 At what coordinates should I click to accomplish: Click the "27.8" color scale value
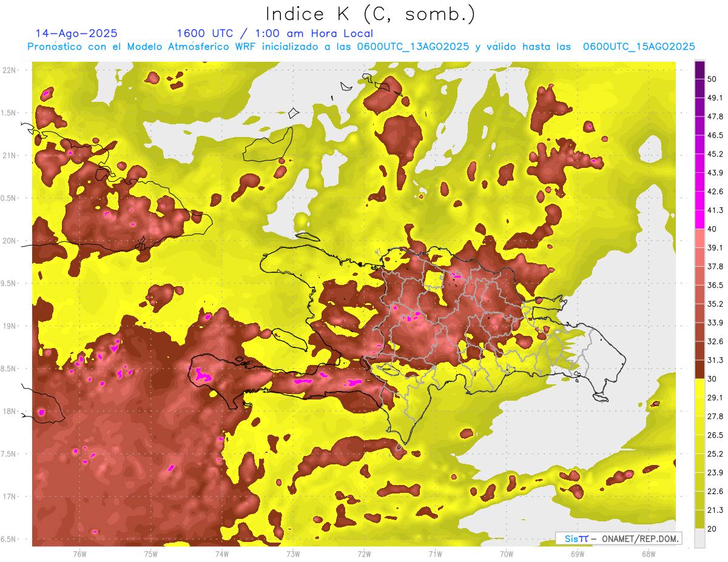(715, 416)
